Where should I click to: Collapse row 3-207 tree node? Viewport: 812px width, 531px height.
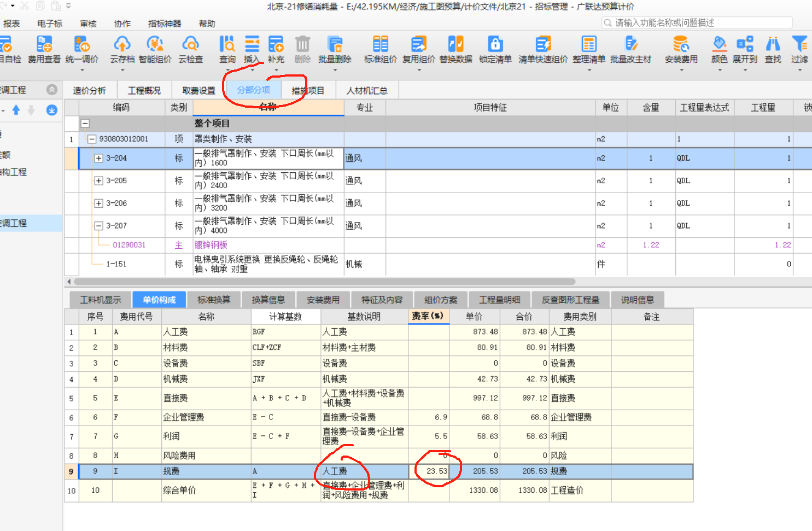pyautogui.click(x=98, y=225)
